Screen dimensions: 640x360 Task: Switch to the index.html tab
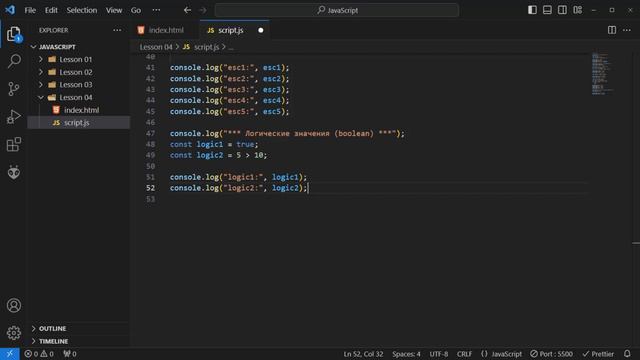tap(165, 30)
